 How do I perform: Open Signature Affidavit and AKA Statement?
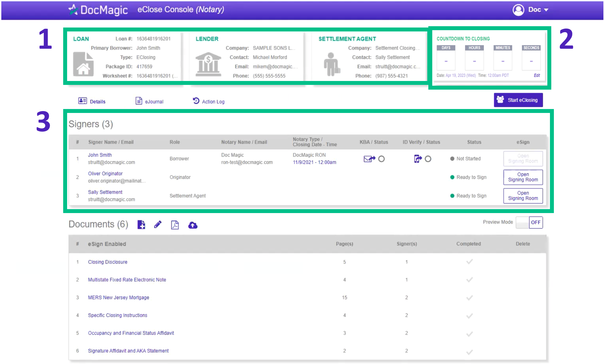(128, 351)
